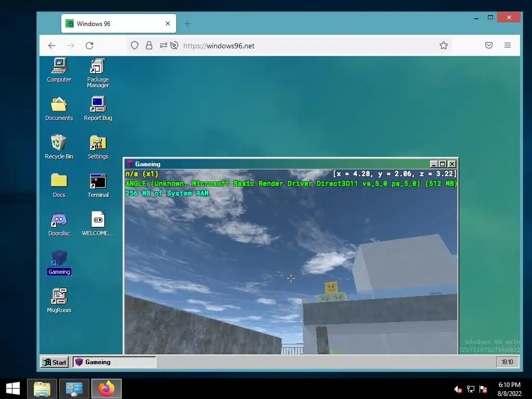Open the Settings desktop icon
The image size is (532, 399).
(98, 147)
